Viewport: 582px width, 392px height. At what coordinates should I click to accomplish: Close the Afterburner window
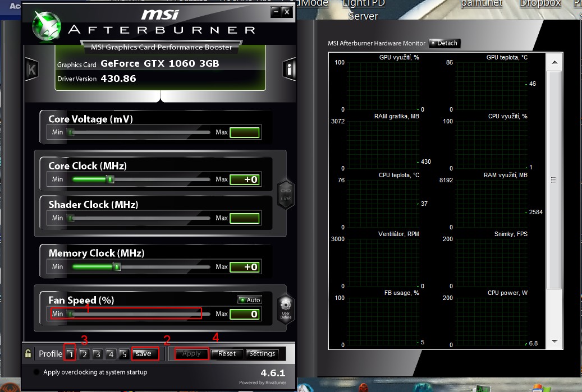click(x=287, y=12)
